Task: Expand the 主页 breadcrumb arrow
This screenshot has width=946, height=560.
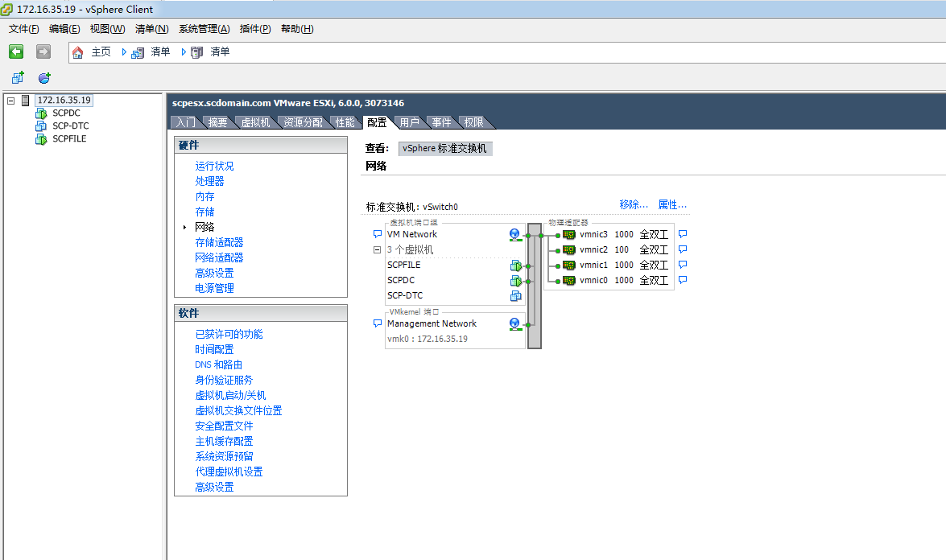Action: [124, 52]
